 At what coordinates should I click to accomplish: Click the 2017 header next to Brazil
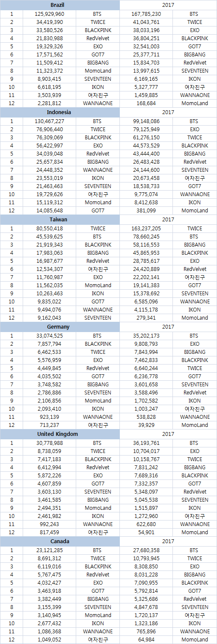pyautogui.click(x=168, y=6)
